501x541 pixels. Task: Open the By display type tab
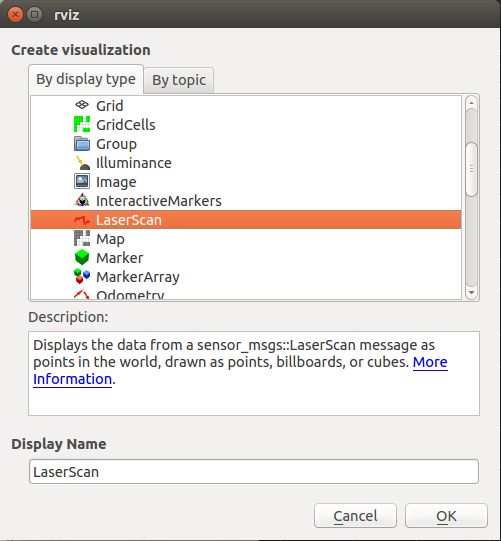point(86,79)
